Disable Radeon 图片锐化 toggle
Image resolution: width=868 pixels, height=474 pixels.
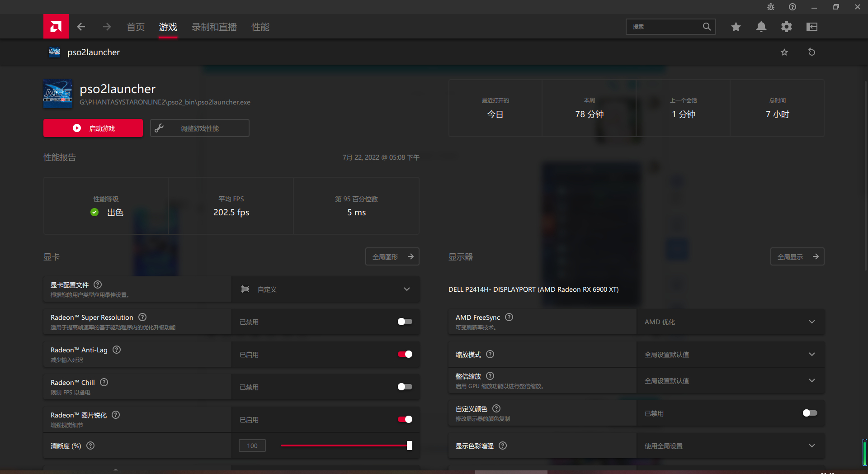[405, 419]
